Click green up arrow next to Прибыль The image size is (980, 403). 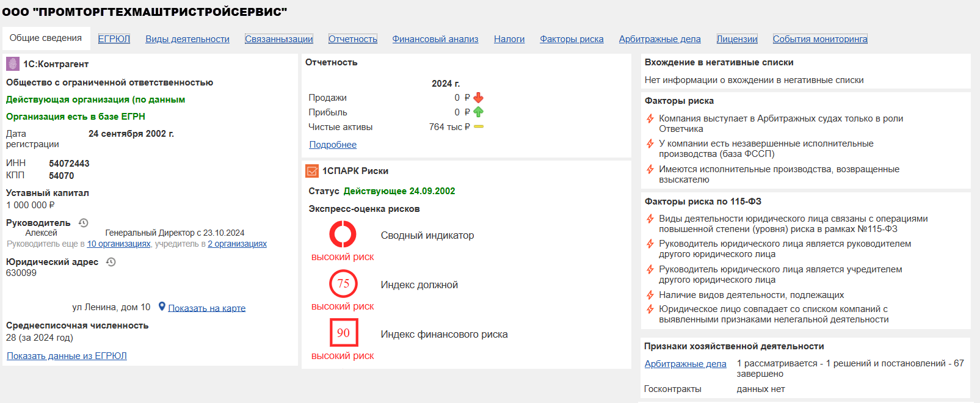479,112
